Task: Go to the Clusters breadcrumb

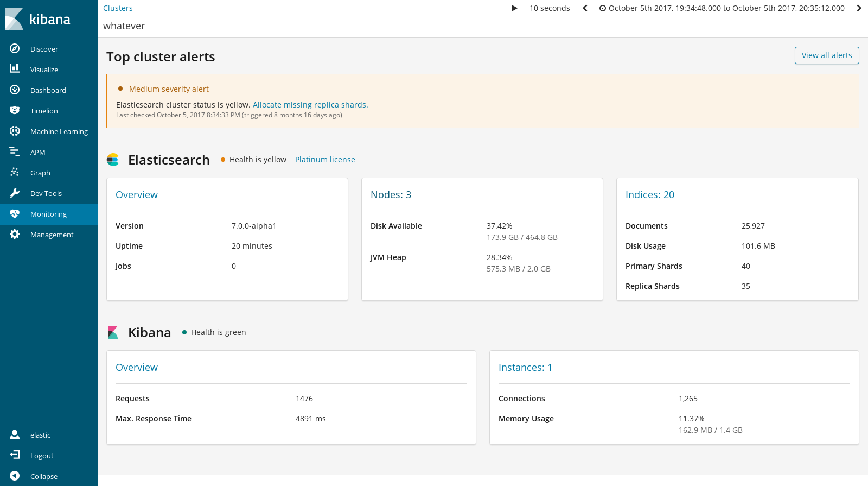Action: tap(118, 8)
